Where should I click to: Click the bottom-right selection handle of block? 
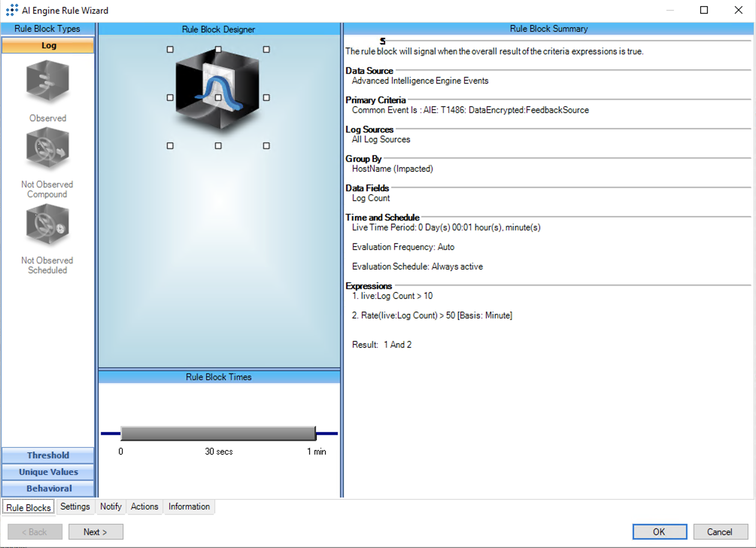coord(266,146)
